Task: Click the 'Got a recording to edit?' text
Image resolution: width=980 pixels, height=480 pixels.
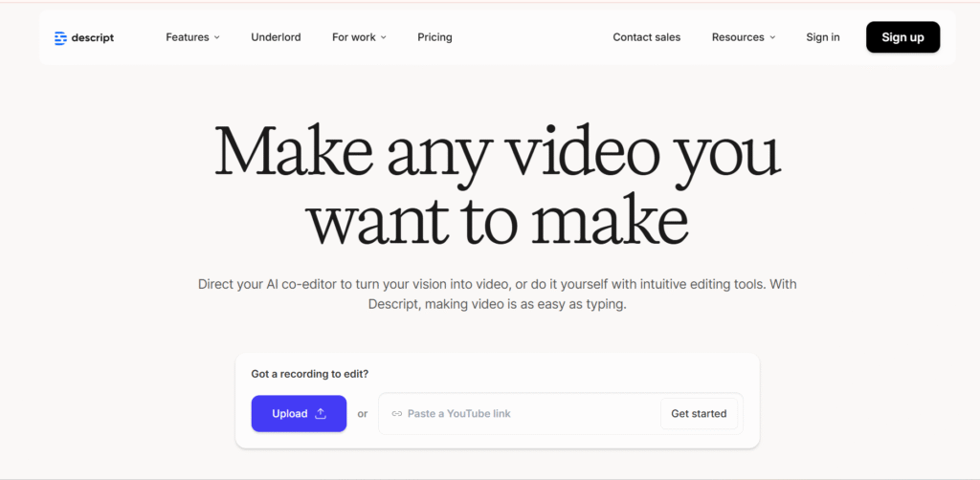Action: (x=309, y=375)
